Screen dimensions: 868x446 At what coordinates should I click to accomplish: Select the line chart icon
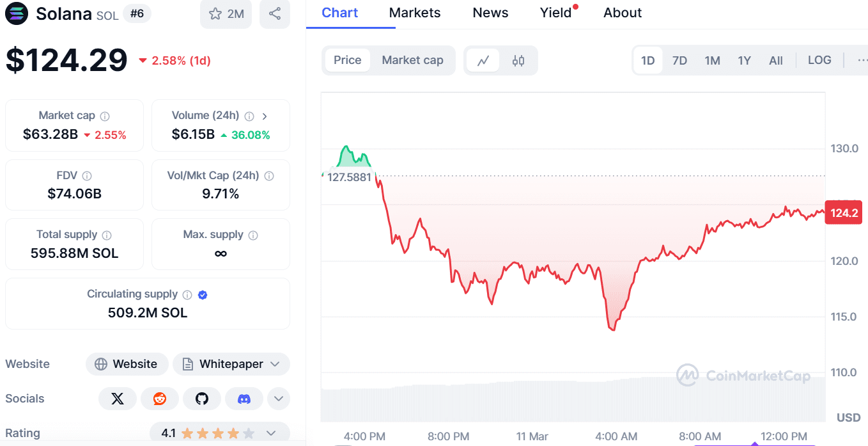(484, 60)
